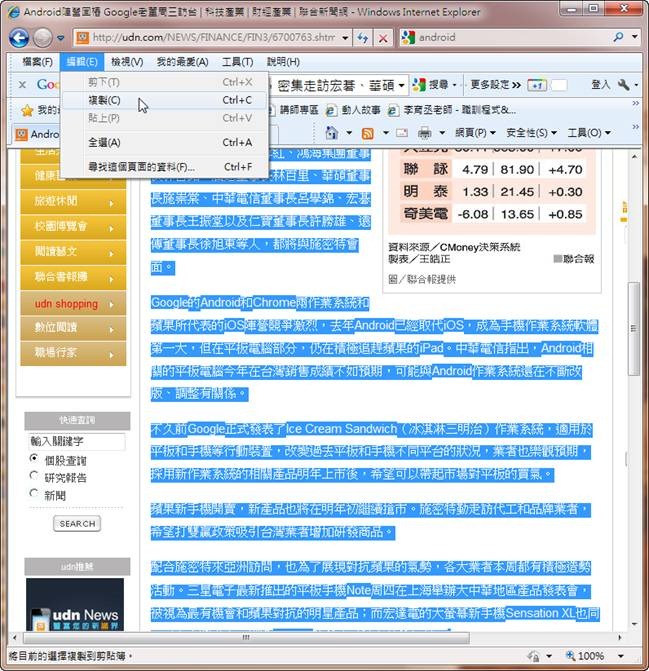Click the browser Forward arrow button

tap(42, 38)
